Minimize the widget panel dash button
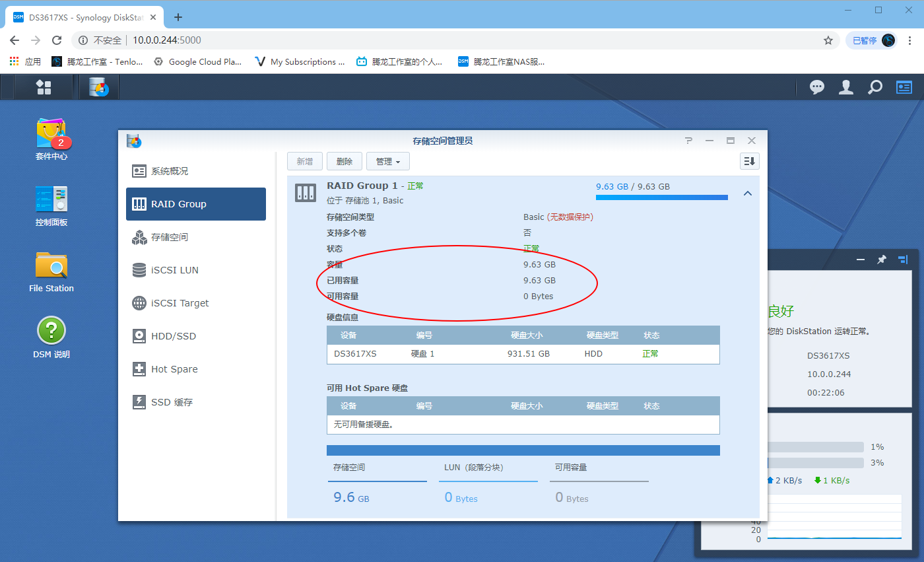This screenshot has width=924, height=562. click(861, 260)
